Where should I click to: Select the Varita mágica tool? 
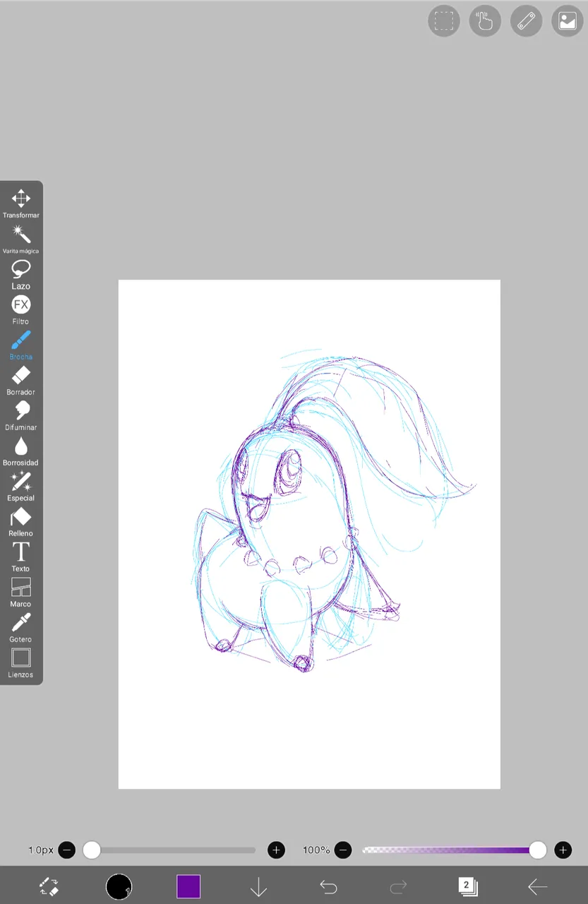coord(20,239)
